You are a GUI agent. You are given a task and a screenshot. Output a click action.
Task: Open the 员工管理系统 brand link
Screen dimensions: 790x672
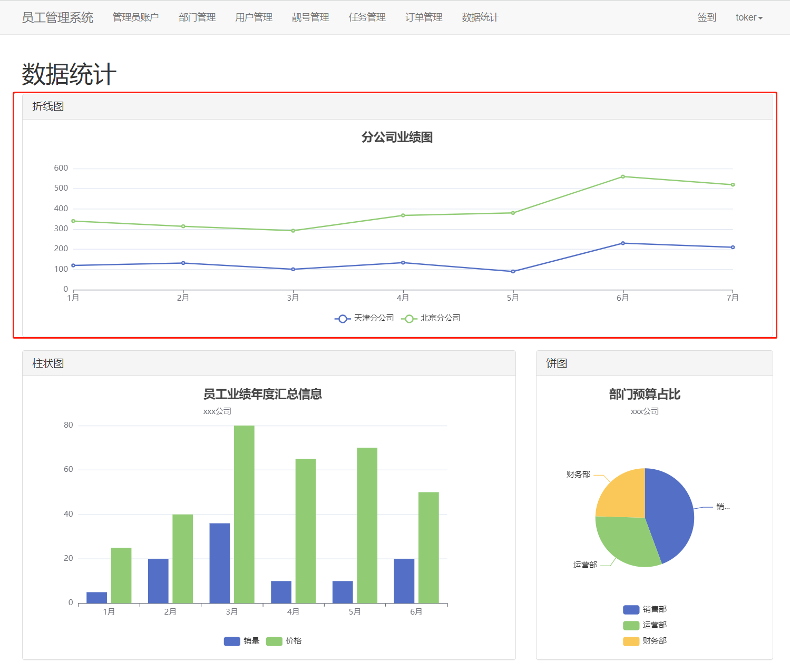(57, 17)
